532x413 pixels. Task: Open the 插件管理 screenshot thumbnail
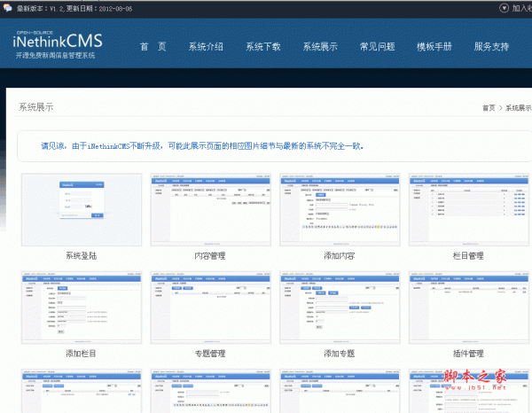click(469, 308)
